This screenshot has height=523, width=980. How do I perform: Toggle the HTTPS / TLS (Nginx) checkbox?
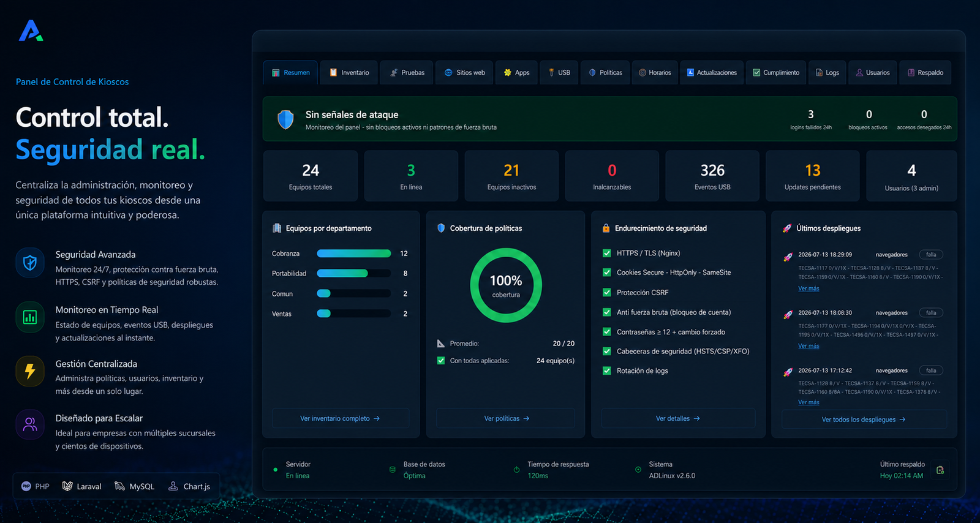pos(607,253)
